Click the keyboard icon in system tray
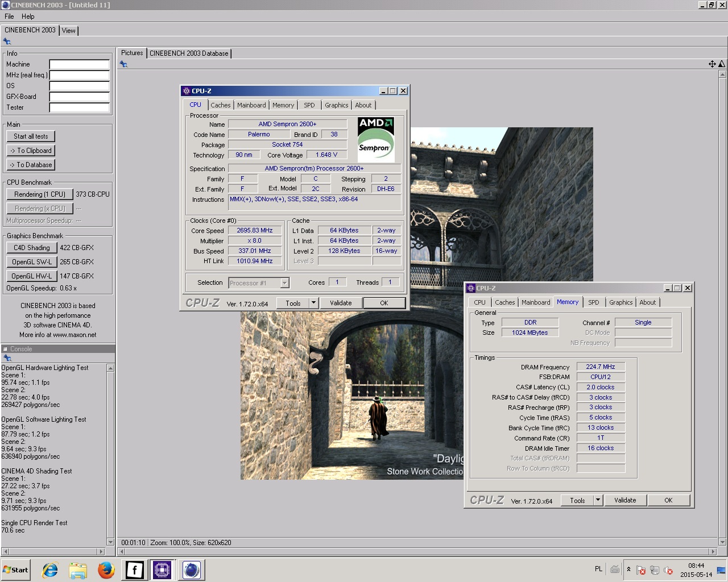 point(615,569)
